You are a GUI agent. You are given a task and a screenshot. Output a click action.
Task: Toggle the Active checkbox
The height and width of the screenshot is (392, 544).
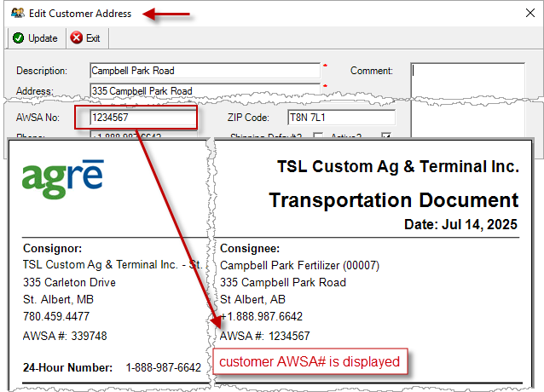tap(386, 135)
